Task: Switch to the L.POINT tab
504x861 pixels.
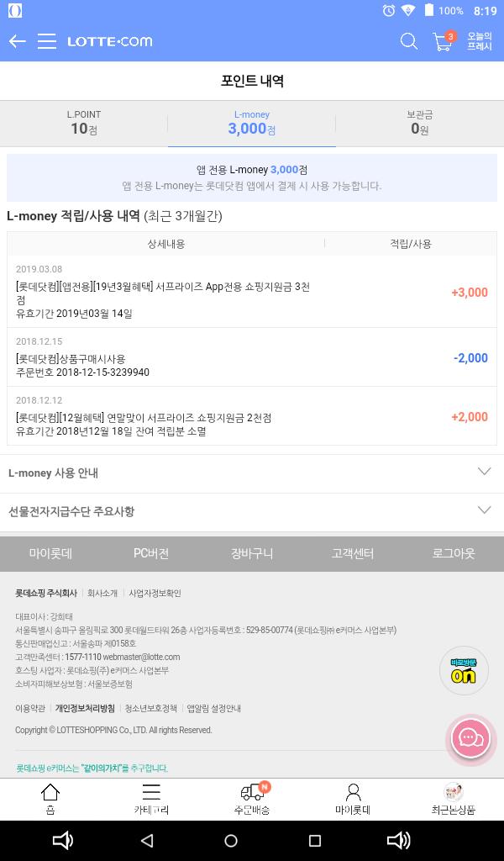Action: (84, 123)
